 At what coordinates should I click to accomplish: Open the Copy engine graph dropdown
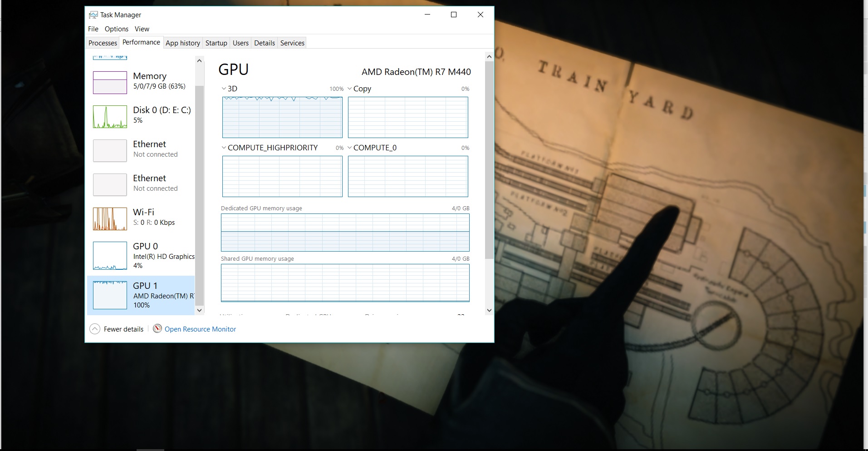click(x=349, y=89)
